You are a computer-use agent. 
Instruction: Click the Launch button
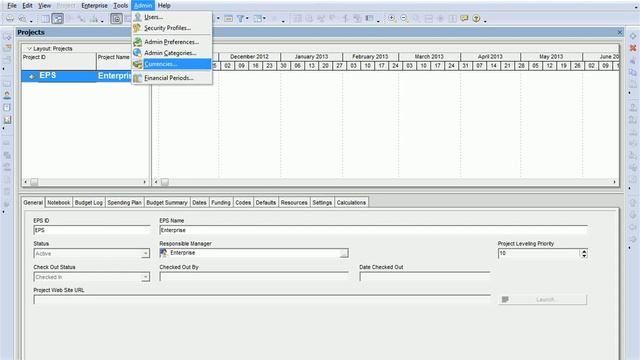[x=543, y=300]
